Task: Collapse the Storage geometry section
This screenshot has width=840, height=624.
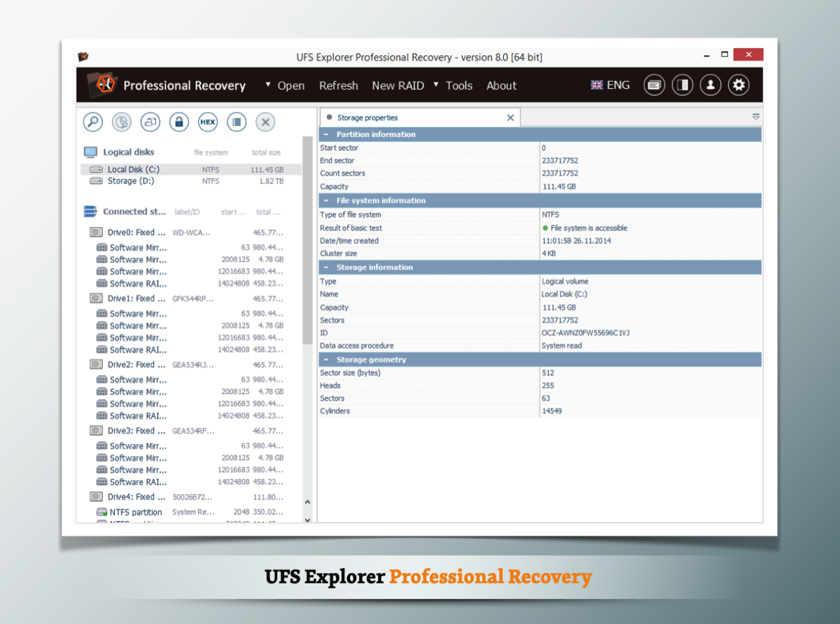Action: click(x=326, y=360)
